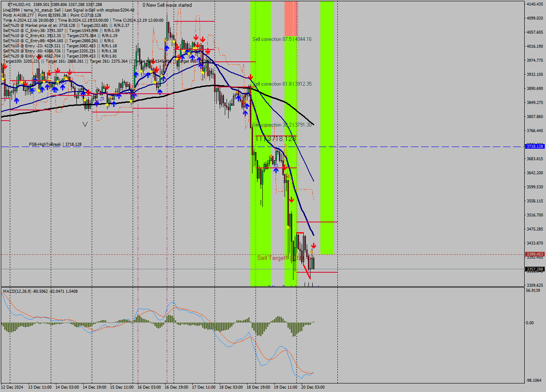Click the 3558.115 price axis label
The width and height of the screenshot is (546, 392).
(535, 201)
